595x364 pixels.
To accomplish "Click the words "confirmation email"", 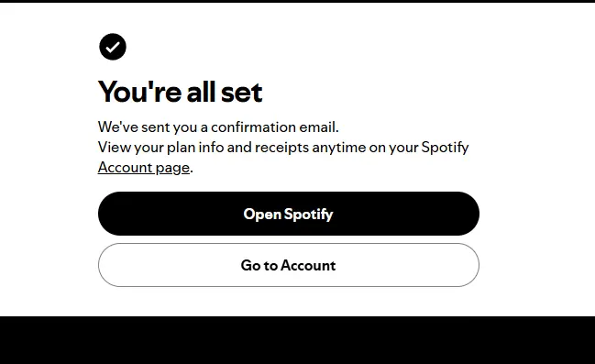I will point(275,127).
